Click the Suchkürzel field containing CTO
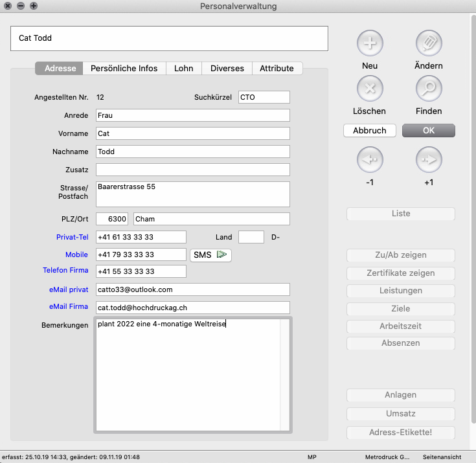 click(x=264, y=97)
